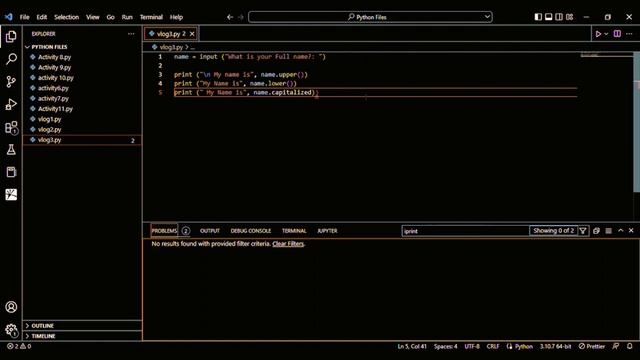
Task: Click the split editor icon
Action: click(x=617, y=34)
